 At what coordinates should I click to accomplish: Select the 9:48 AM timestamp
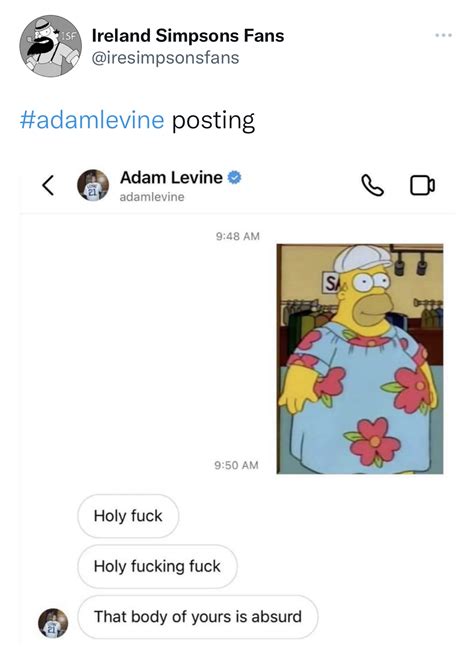coord(238,236)
